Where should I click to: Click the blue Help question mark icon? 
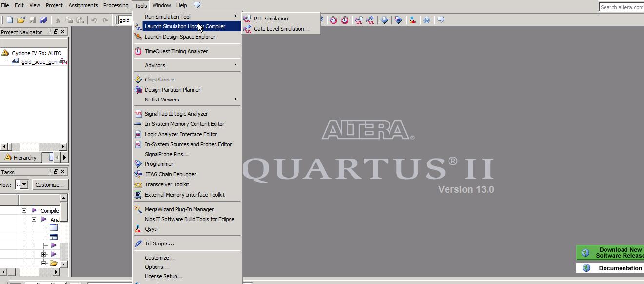(x=427, y=20)
